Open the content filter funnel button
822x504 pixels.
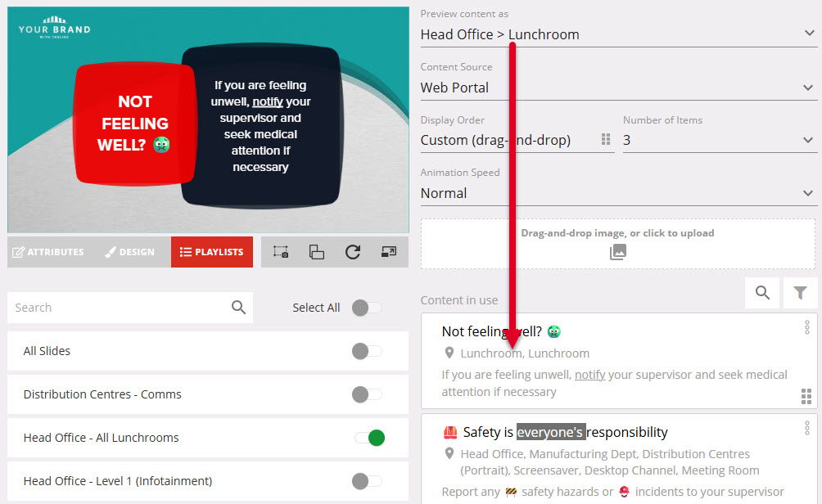[x=800, y=293]
